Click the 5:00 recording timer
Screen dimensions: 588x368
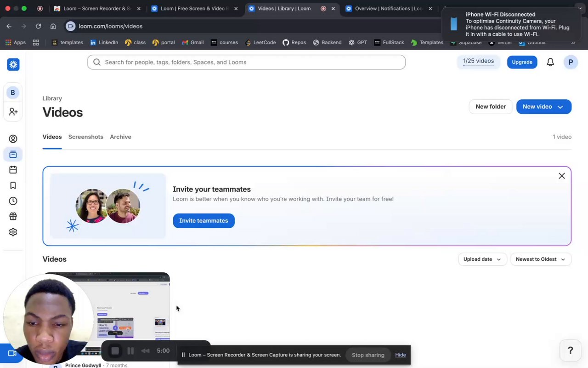coord(163,351)
